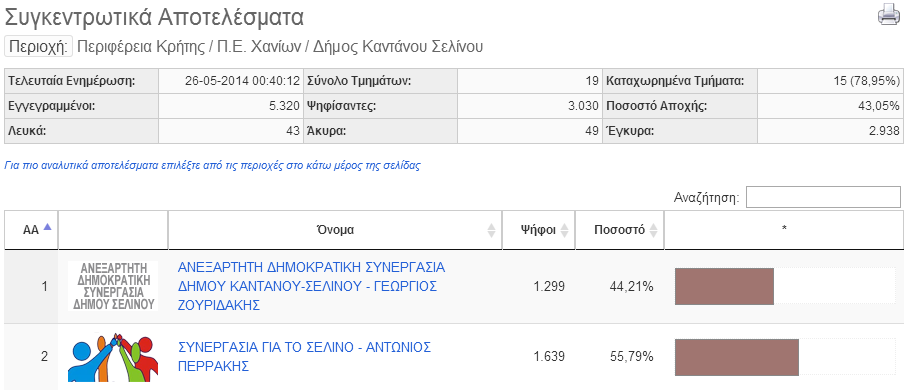Image resolution: width=911 pixels, height=390 pixels.
Task: Click the colorful hands logo of ΣΥΝΕΡΓΑΣΙΑ ΓΙΑ ΤΟ ΣΕΛΙΝΟ
Action: [113, 357]
